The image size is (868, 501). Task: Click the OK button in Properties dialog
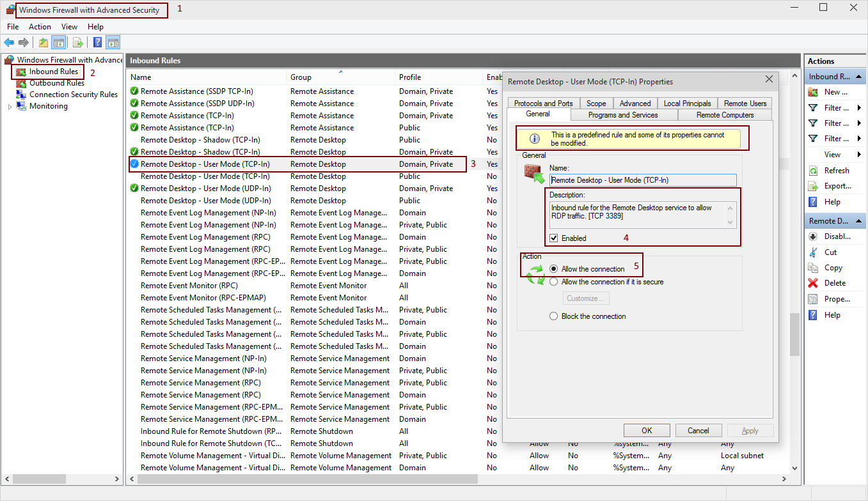pos(647,431)
